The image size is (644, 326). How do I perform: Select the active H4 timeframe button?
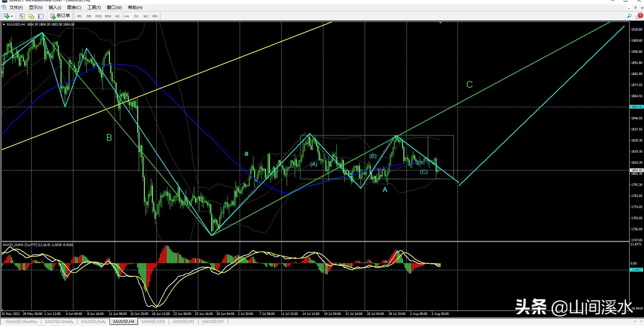click(127, 16)
